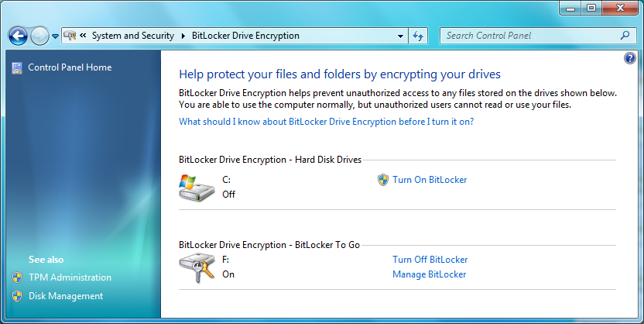This screenshot has height=324, width=644.
Task: Go to Control Panel Home
Action: [x=70, y=67]
